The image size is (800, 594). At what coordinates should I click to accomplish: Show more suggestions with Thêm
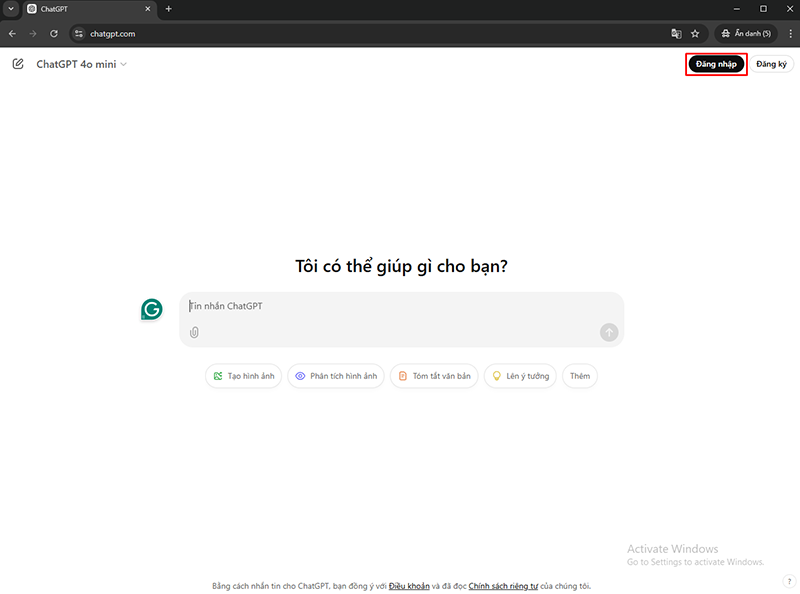(x=580, y=376)
